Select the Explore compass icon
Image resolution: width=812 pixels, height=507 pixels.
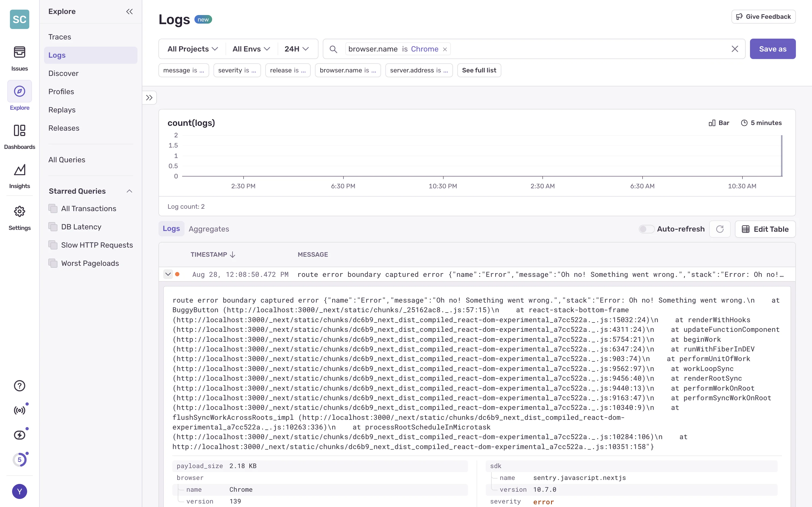[19, 91]
